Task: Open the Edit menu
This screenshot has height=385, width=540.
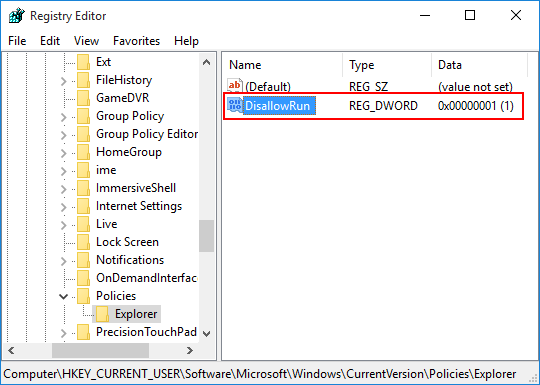Action: click(50, 41)
